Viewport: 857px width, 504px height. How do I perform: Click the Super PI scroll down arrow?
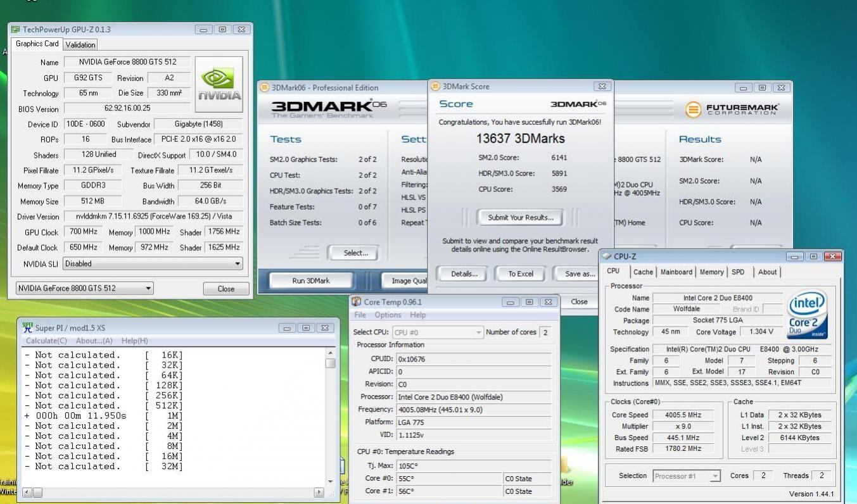point(330,482)
